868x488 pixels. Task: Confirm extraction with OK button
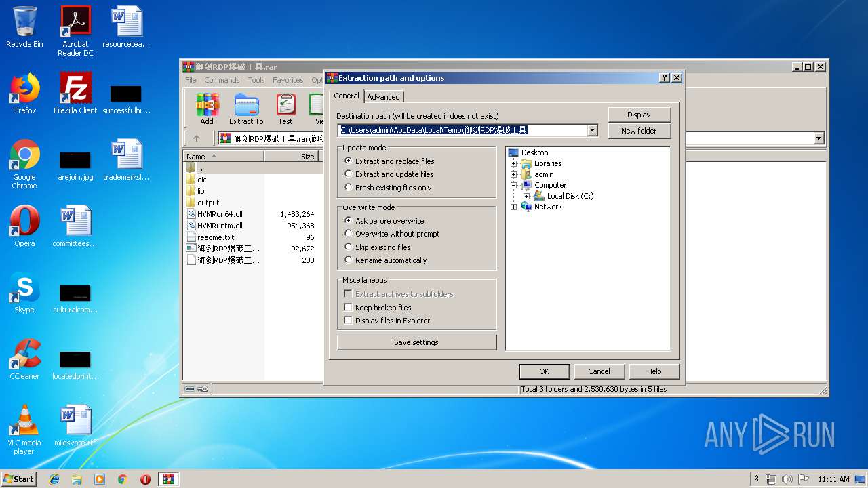click(544, 371)
